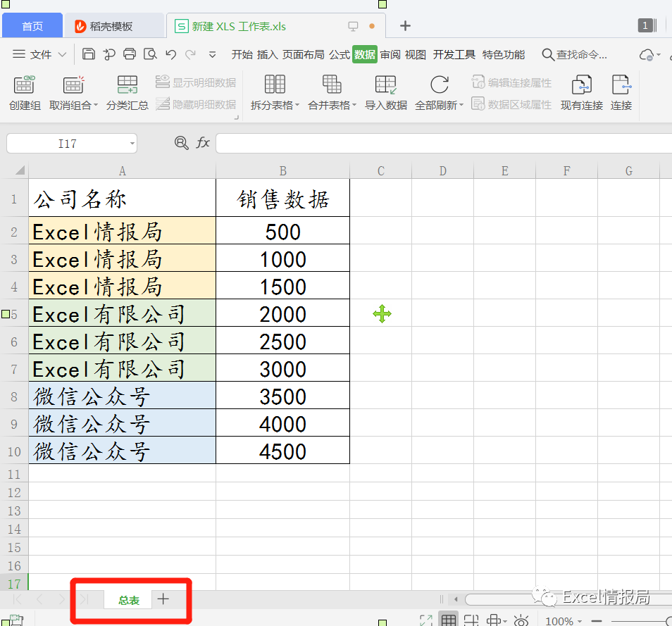Open a new tab with plus icon
The height and width of the screenshot is (626, 672).
coord(405,26)
